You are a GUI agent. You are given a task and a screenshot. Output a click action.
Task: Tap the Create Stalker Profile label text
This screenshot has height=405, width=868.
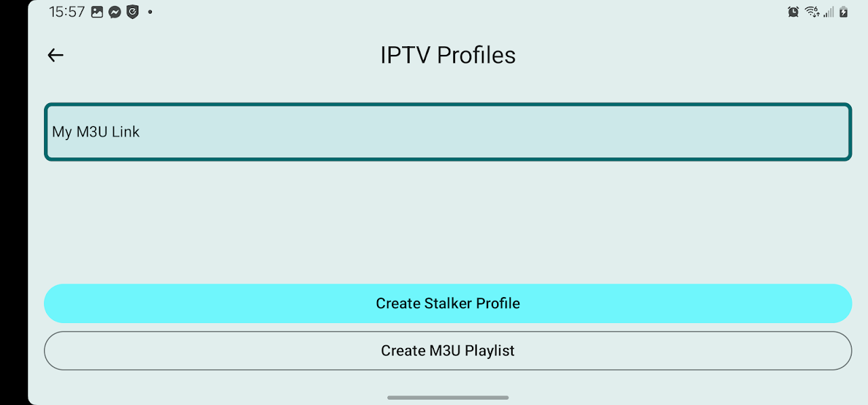448,303
